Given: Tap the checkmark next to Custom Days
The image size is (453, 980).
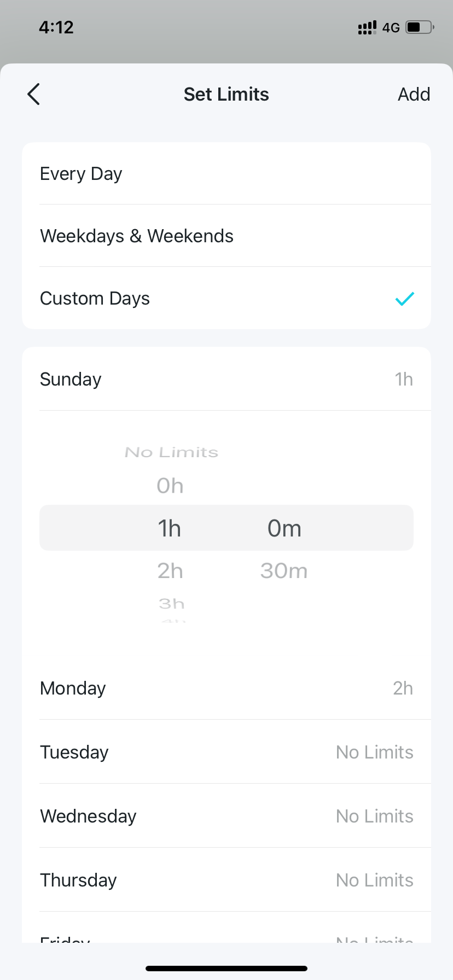Looking at the screenshot, I should pos(404,298).
